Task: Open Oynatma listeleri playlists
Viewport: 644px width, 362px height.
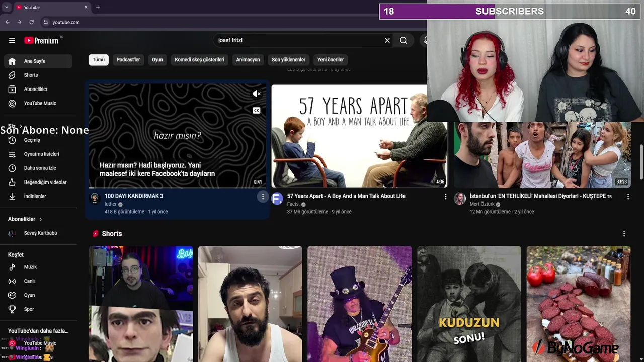Action: tap(38, 154)
